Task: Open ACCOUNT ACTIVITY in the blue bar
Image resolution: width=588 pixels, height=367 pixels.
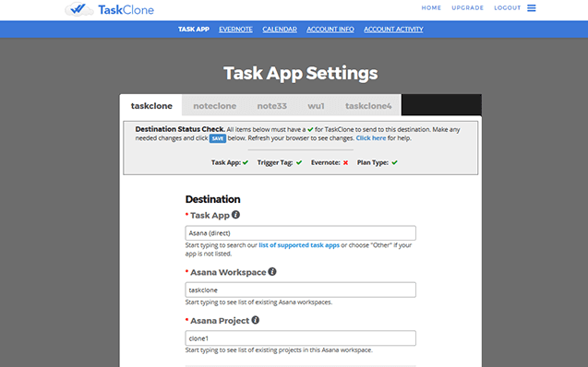Action: click(393, 30)
